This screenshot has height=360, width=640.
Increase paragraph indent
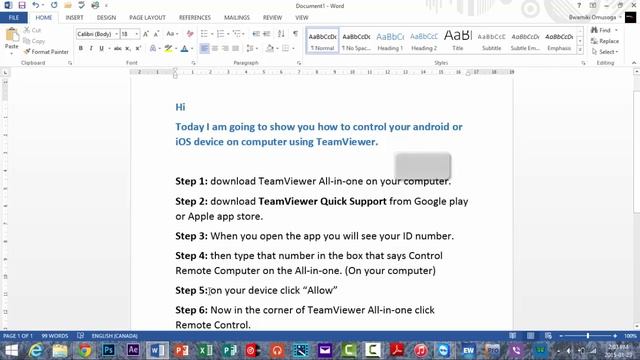267,34
